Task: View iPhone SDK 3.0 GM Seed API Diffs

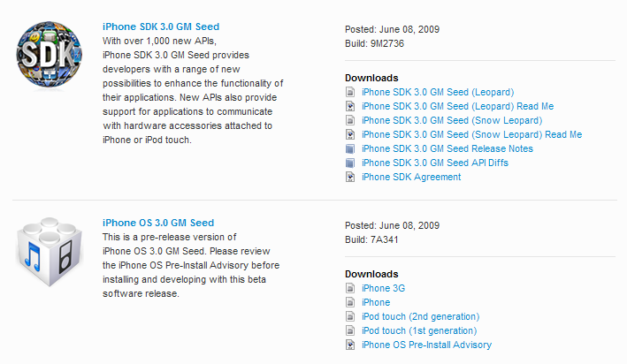Action: click(435, 163)
